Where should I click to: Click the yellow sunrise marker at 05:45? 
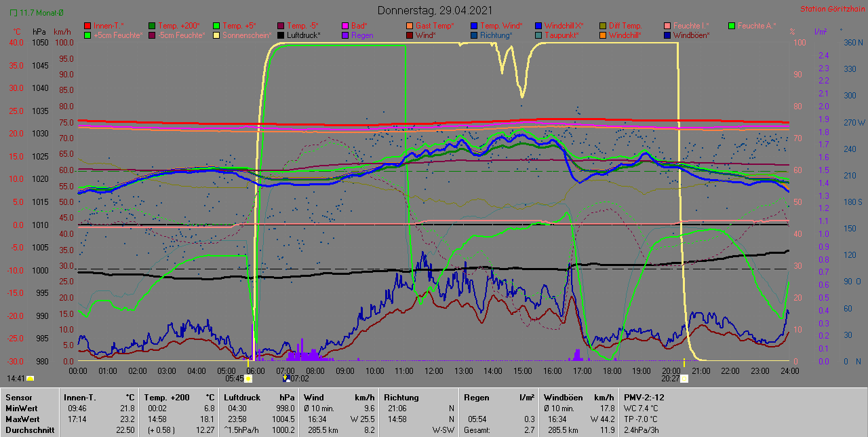point(248,379)
